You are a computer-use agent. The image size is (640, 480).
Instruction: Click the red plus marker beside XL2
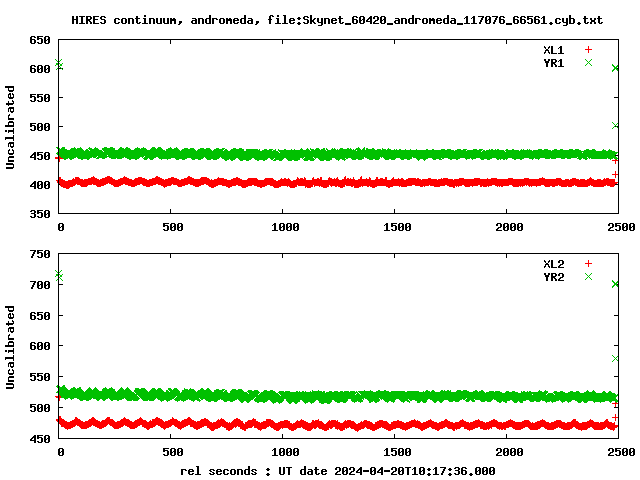[x=588, y=264]
